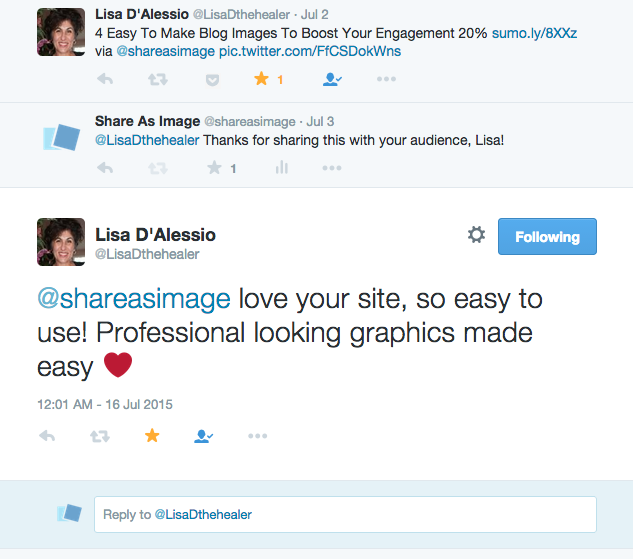Open the sumo.ly/8XXz link
The height and width of the screenshot is (559, 633).
pos(534,33)
